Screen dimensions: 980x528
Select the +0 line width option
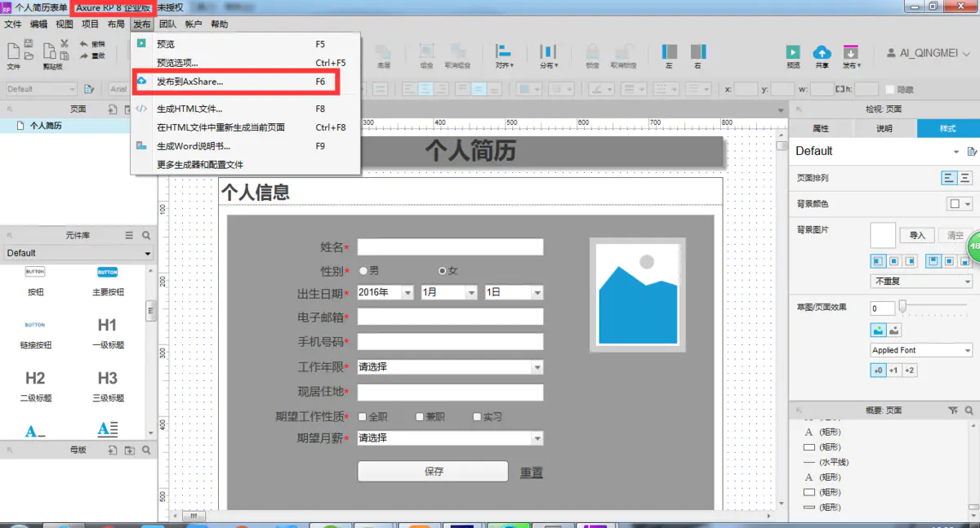(878, 370)
